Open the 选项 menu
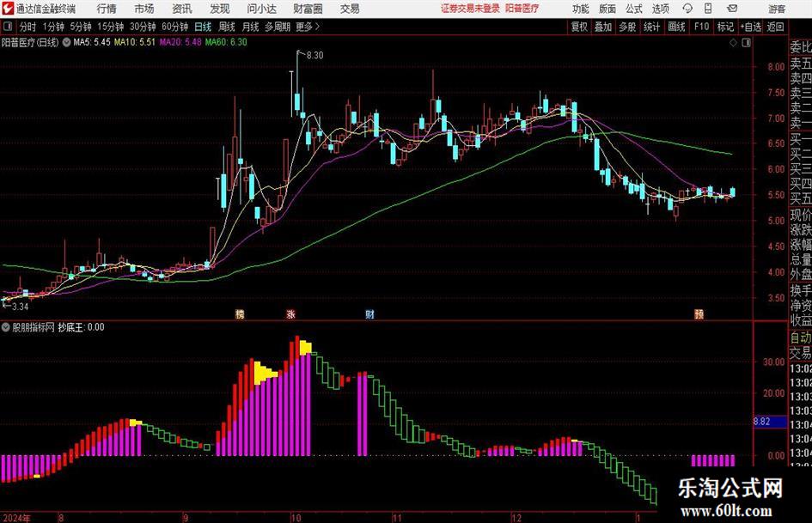Viewport: 812px width, 523px height. (x=660, y=9)
